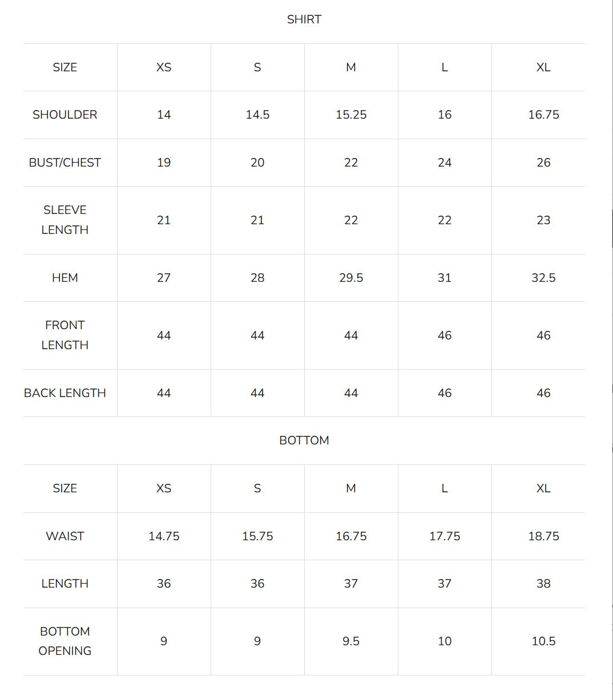Click the BACK LENGTH row label
Screen dimensions: 613x700
(65, 393)
